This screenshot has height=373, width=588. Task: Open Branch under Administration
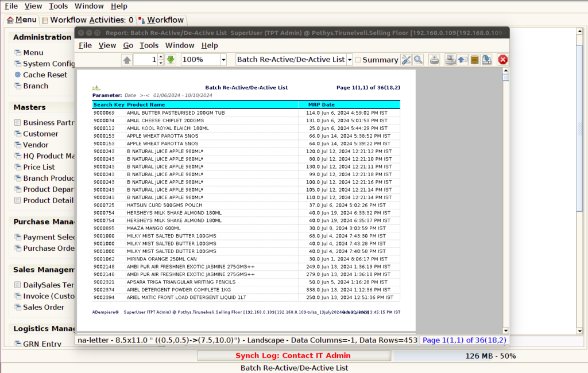36,86
